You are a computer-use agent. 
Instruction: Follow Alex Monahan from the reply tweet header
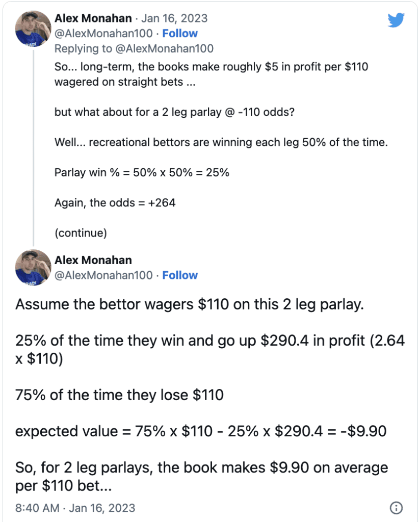point(180,33)
